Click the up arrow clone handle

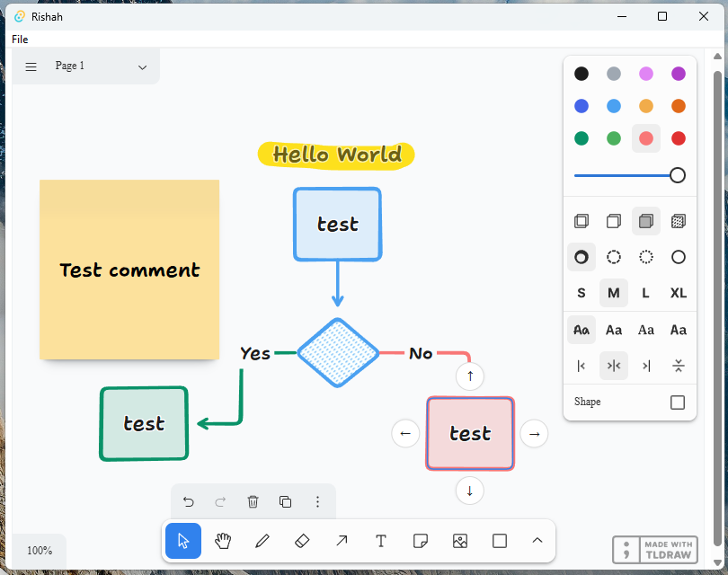(470, 376)
